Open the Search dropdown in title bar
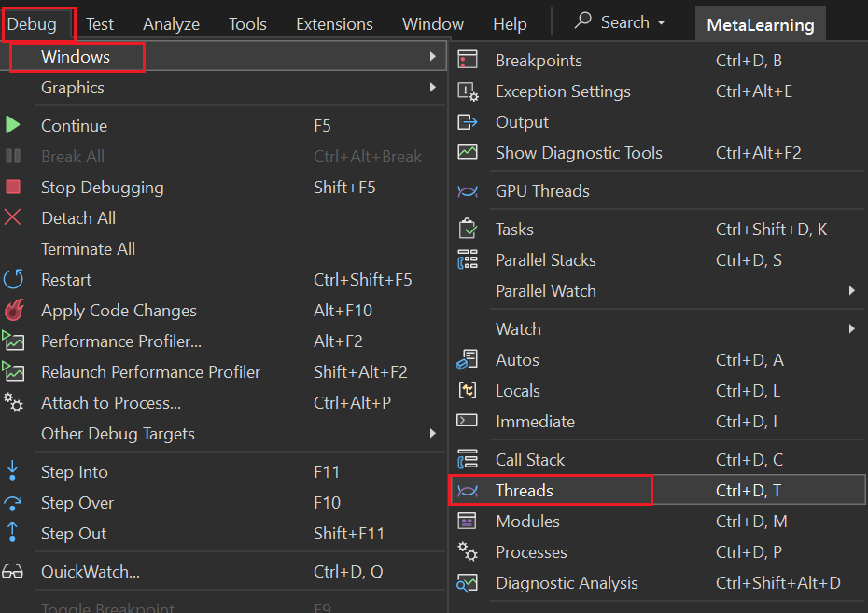Viewport: 868px width, 613px height. (x=621, y=22)
